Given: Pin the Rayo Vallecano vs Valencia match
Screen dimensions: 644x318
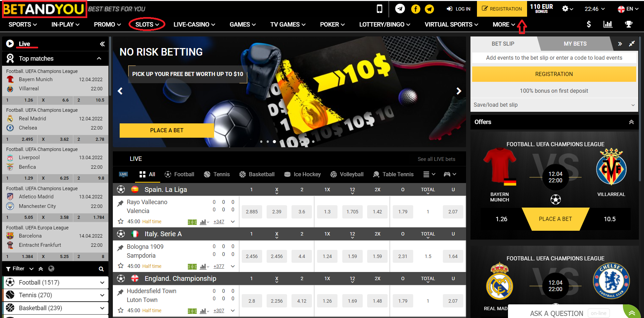Looking at the screenshot, I should coord(120,203).
